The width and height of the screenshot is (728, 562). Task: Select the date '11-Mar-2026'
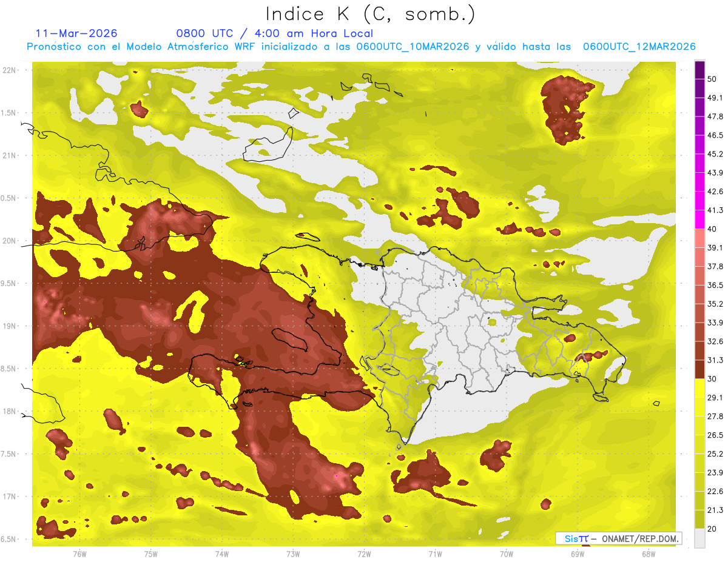pyautogui.click(x=76, y=33)
